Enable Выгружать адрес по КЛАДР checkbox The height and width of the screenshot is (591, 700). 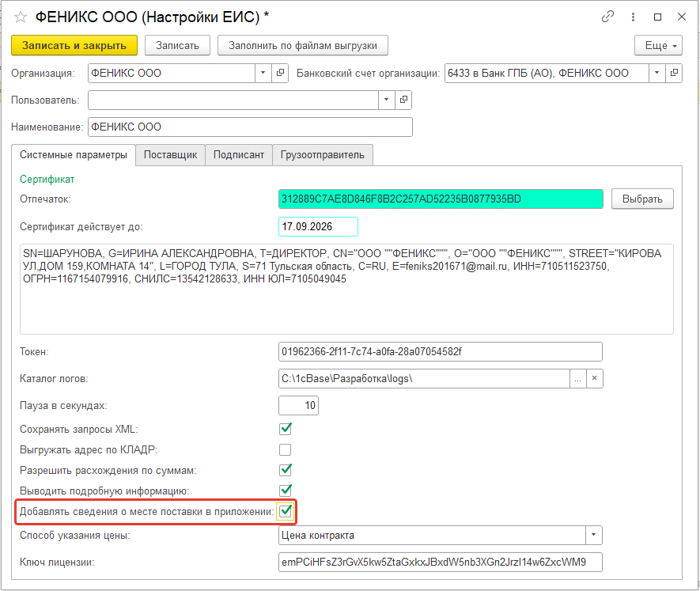point(286,449)
